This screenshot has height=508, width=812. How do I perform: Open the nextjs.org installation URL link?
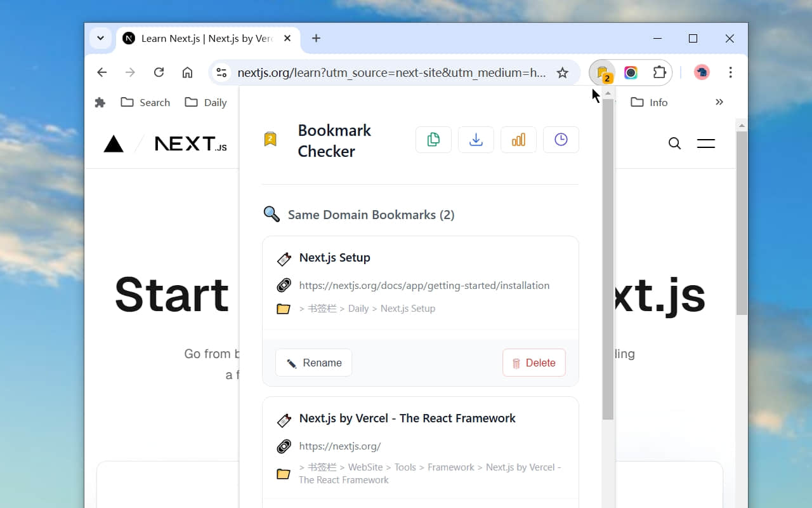pyautogui.click(x=424, y=286)
